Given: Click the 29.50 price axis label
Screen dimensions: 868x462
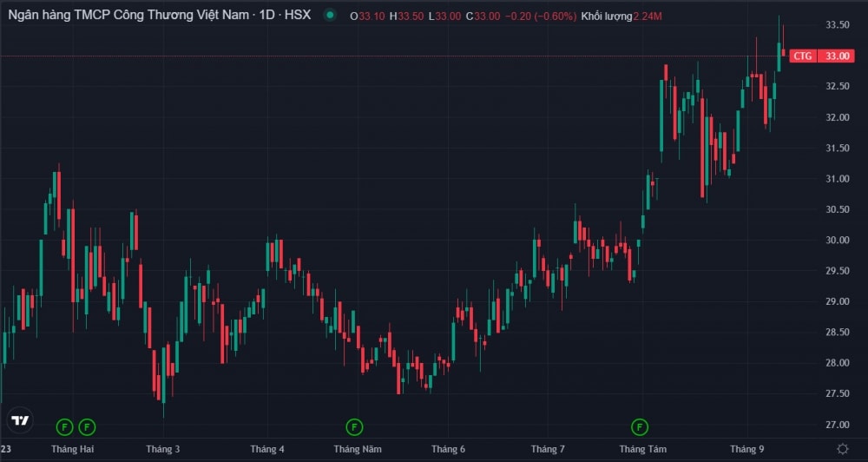Looking at the screenshot, I should point(837,271).
